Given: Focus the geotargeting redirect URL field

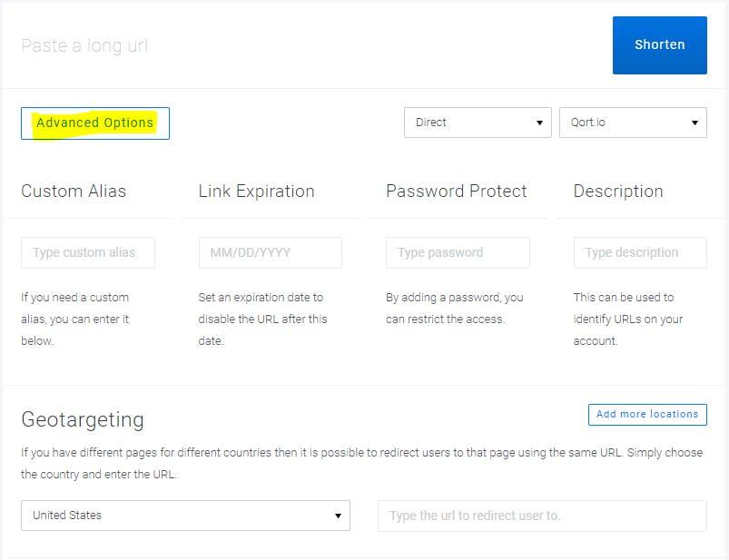Looking at the screenshot, I should pos(542,516).
